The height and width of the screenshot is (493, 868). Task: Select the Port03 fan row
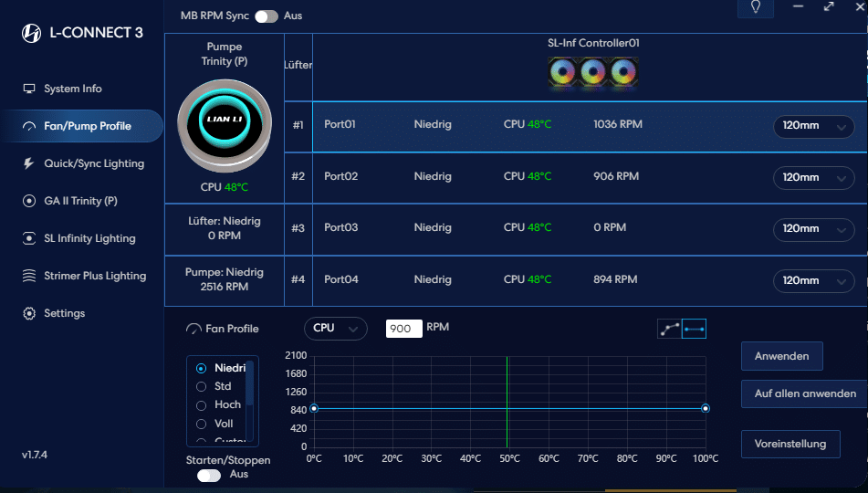548,228
